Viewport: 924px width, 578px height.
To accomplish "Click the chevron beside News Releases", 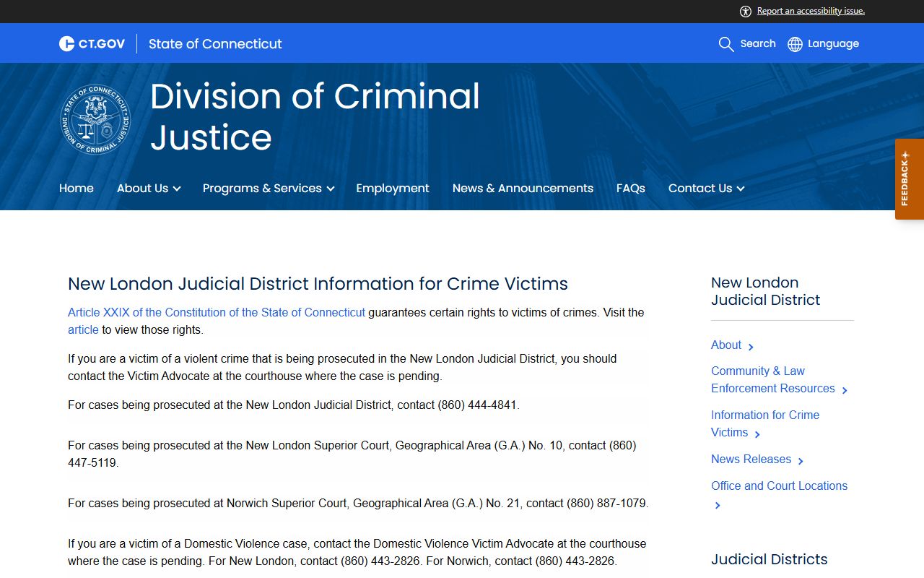I will [x=801, y=461].
